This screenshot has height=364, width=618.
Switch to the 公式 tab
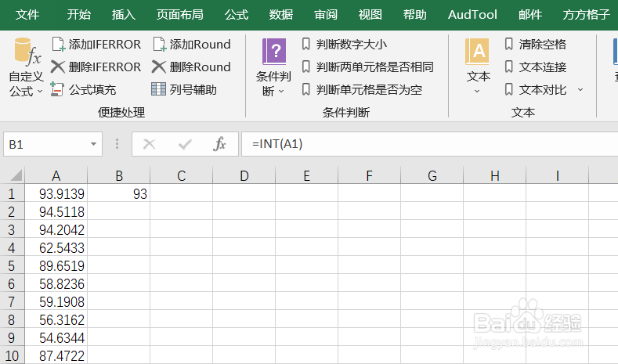point(236,15)
